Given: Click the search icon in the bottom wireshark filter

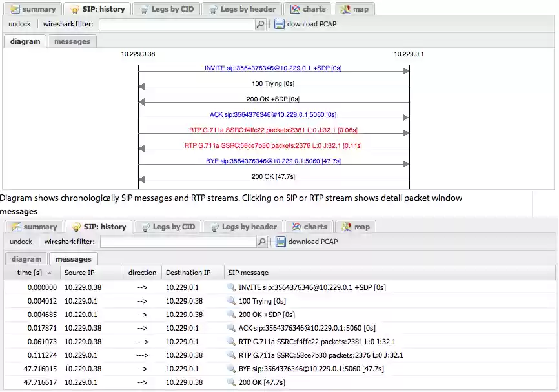Looking at the screenshot, I should pyautogui.click(x=261, y=242).
